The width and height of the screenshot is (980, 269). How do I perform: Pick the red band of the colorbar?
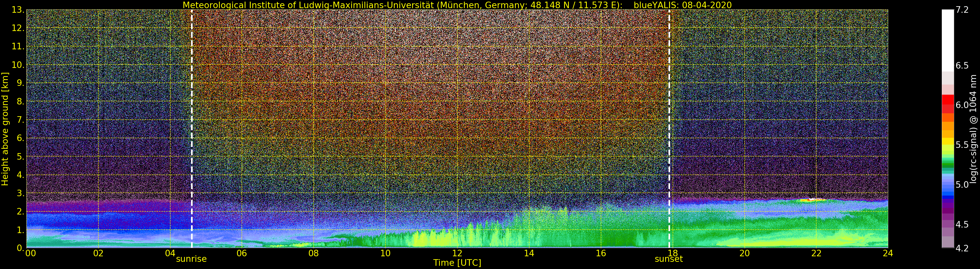point(948,103)
